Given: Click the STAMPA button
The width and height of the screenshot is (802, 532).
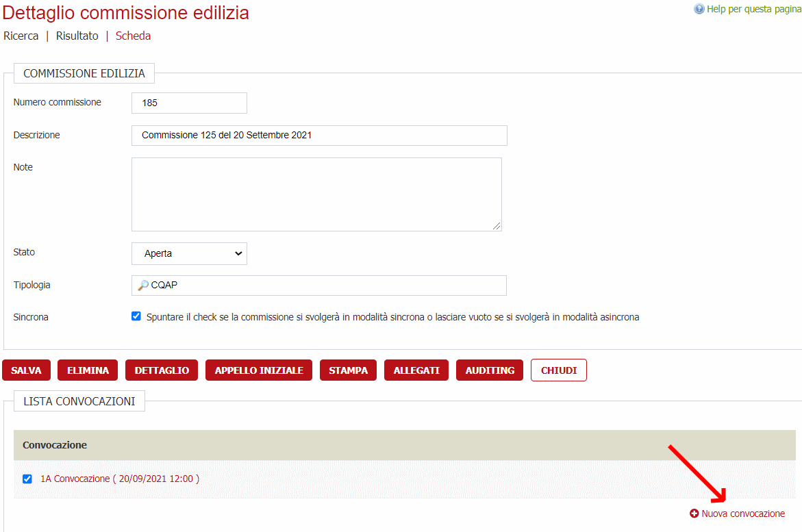Looking at the screenshot, I should pyautogui.click(x=348, y=370).
